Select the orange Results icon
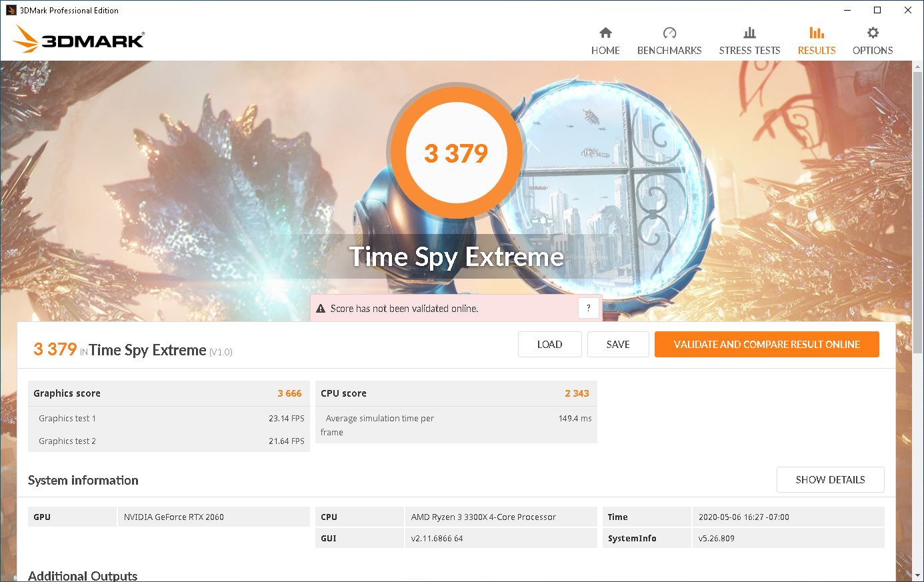Image resolution: width=924 pixels, height=582 pixels. click(816, 33)
